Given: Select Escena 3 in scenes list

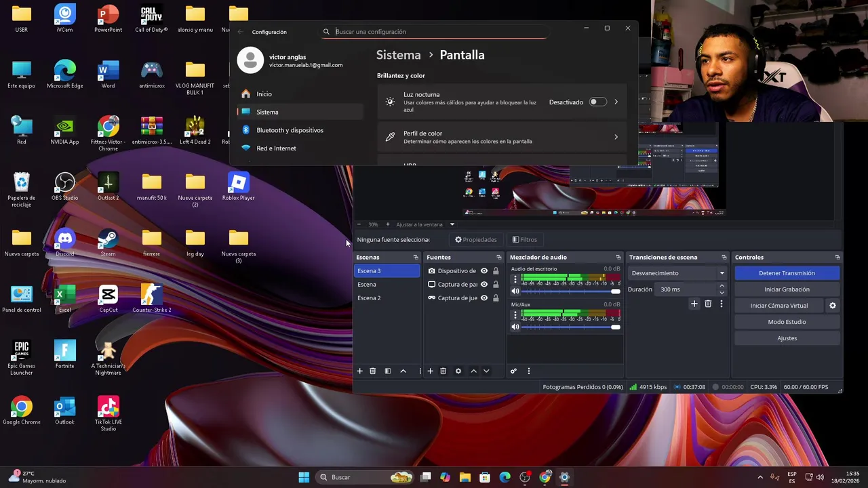Looking at the screenshot, I should [387, 271].
